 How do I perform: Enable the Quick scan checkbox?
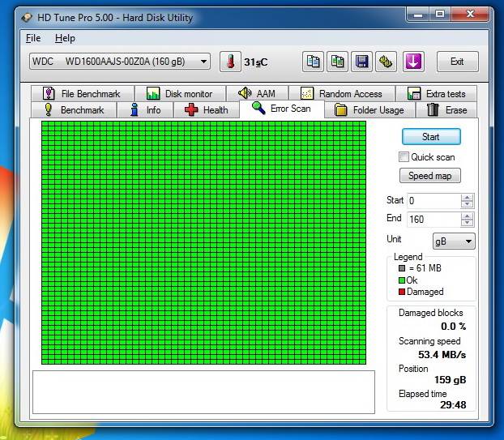pos(404,157)
